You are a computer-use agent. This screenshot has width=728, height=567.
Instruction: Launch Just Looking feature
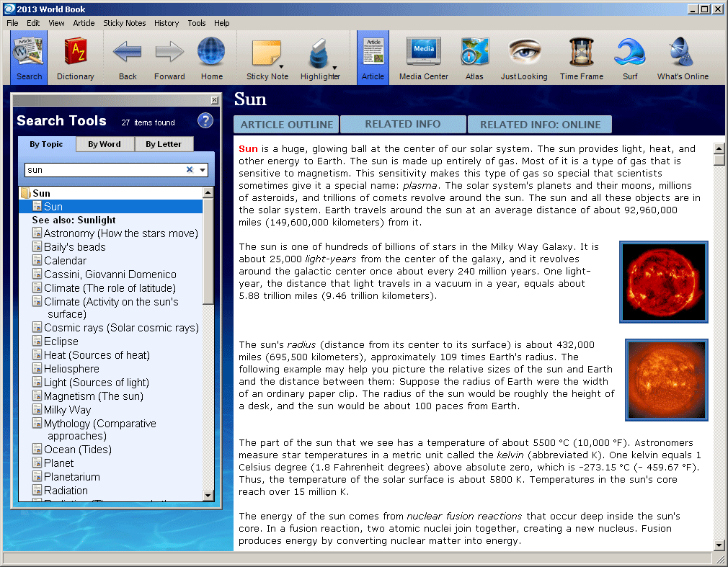coord(524,58)
